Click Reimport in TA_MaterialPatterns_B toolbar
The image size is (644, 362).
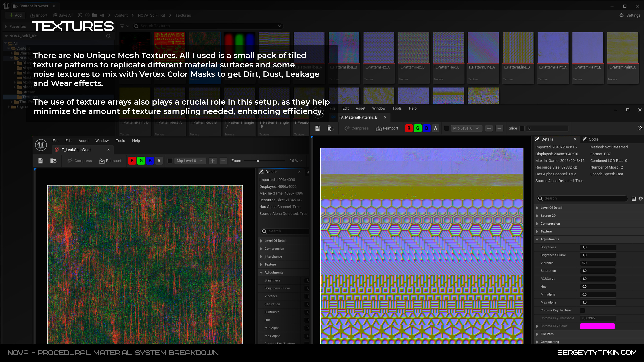[x=387, y=128]
